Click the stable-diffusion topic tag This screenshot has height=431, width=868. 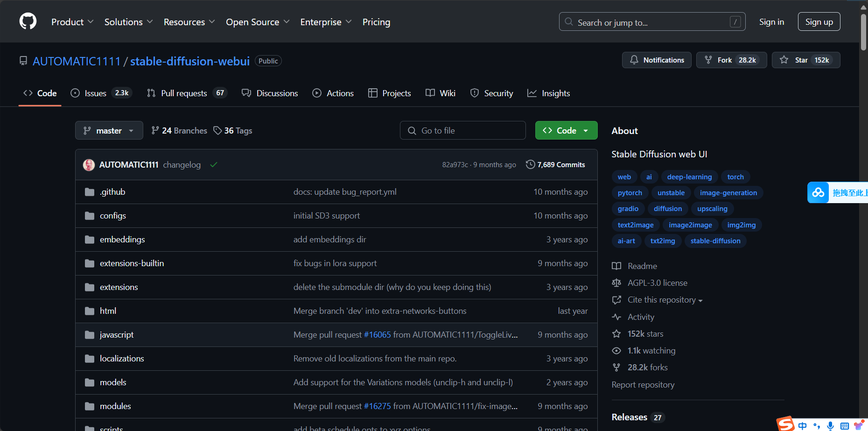(x=715, y=241)
